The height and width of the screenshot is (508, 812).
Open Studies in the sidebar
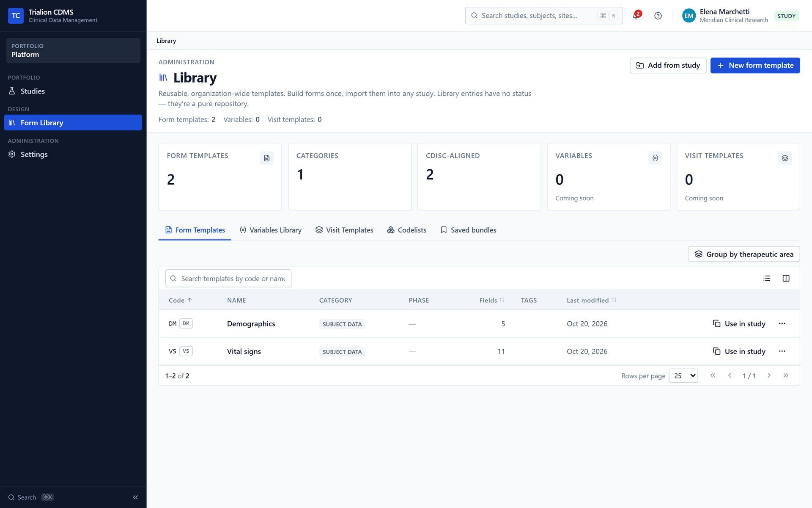click(x=73, y=91)
